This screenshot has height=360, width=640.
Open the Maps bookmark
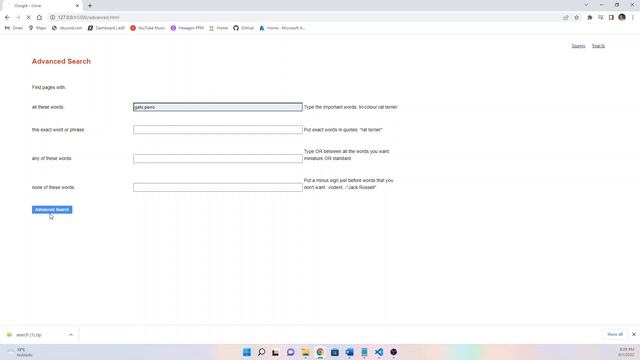pos(37,28)
